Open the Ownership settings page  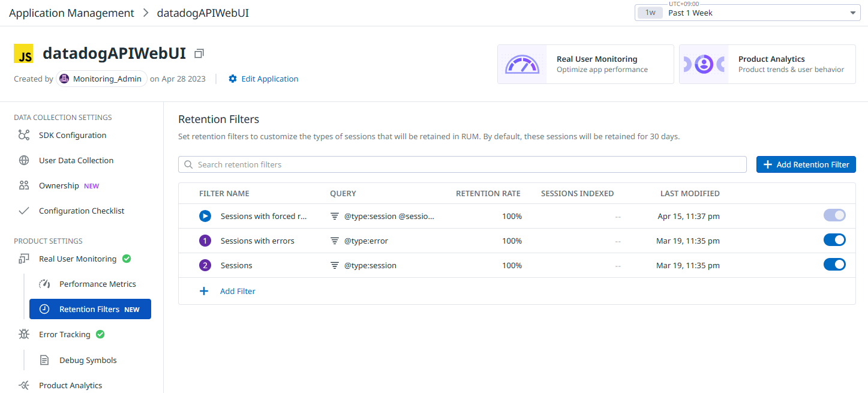[59, 185]
